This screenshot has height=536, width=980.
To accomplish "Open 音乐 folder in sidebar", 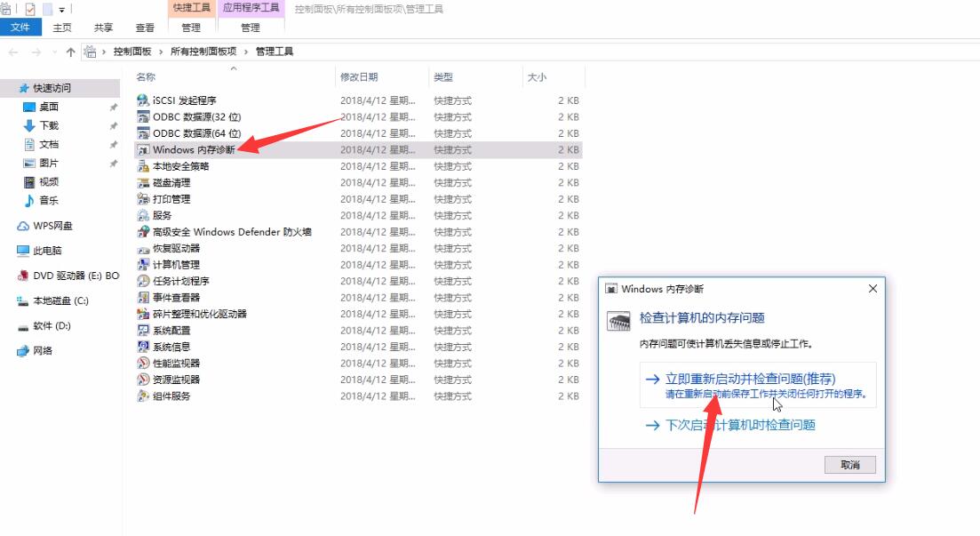I will tap(49, 201).
